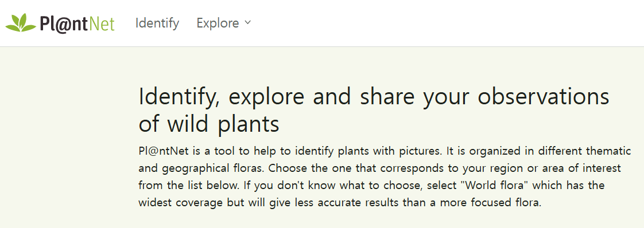
Task: Click the green leaf Pl@ntNet logo icon
Action: [x=21, y=23]
